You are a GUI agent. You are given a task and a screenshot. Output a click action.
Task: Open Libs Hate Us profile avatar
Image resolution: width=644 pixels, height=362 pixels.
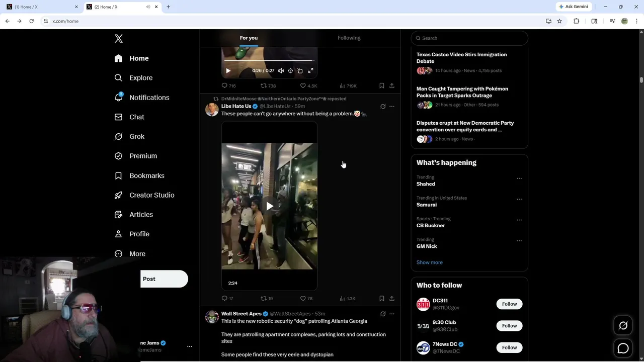click(212, 110)
